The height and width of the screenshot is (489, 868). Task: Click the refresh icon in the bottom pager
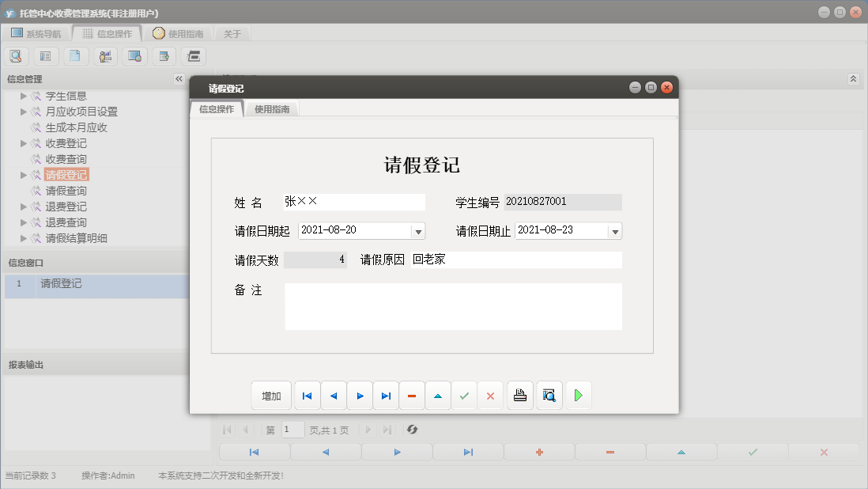411,430
